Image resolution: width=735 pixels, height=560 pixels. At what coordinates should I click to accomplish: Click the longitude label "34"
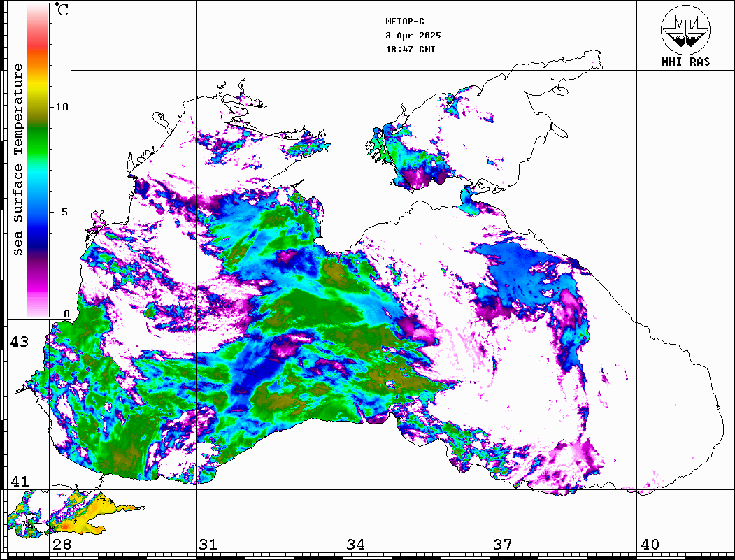tap(356, 545)
